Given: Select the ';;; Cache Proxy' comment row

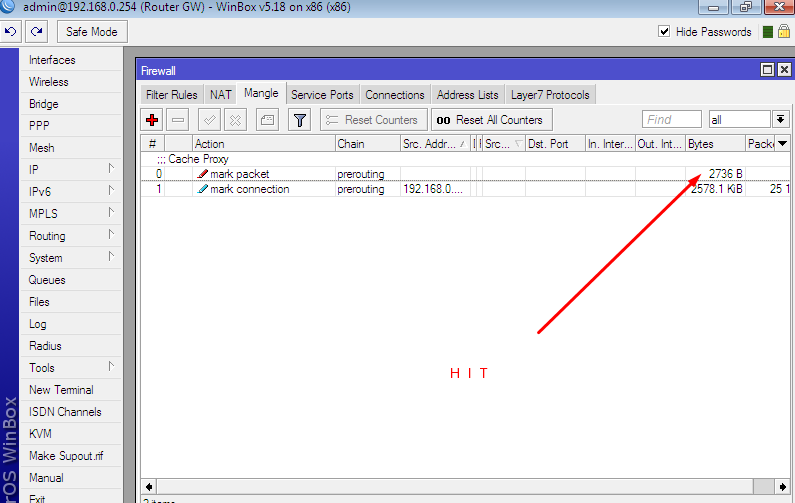Looking at the screenshot, I should pyautogui.click(x=464, y=159).
